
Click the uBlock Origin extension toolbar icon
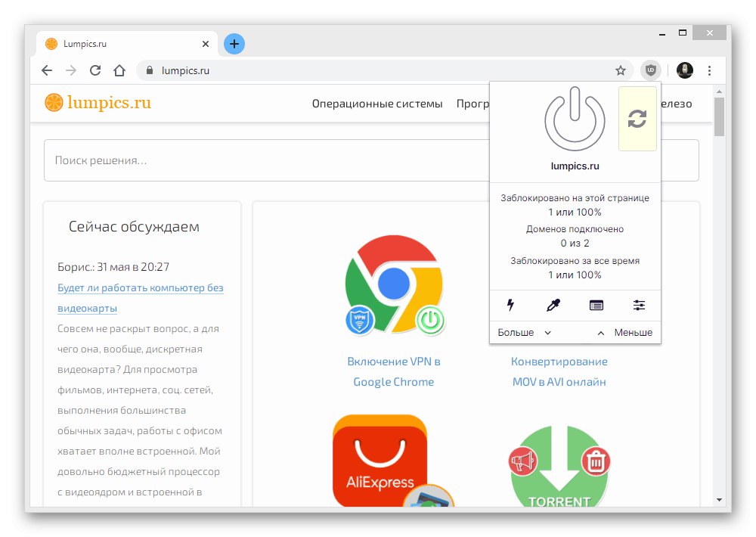[x=650, y=70]
